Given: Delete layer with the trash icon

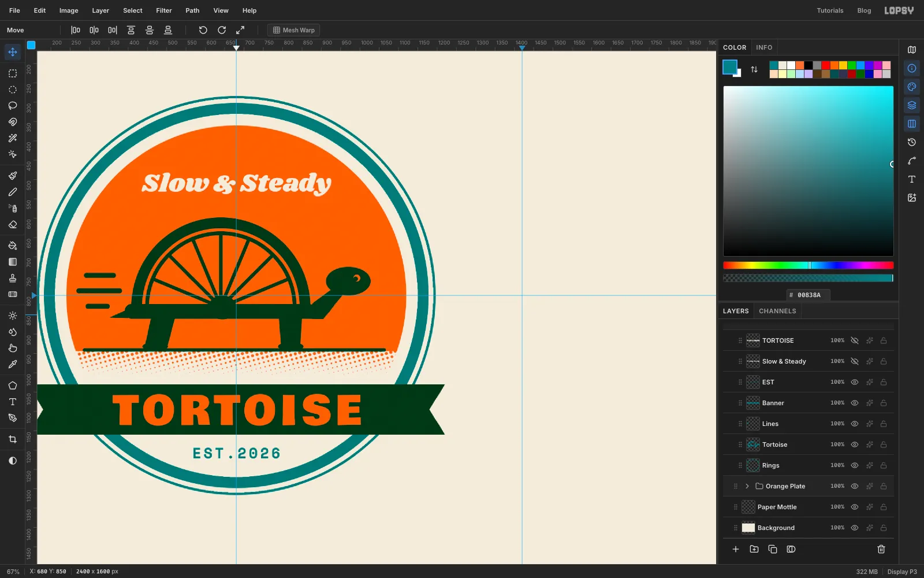Looking at the screenshot, I should [881, 549].
